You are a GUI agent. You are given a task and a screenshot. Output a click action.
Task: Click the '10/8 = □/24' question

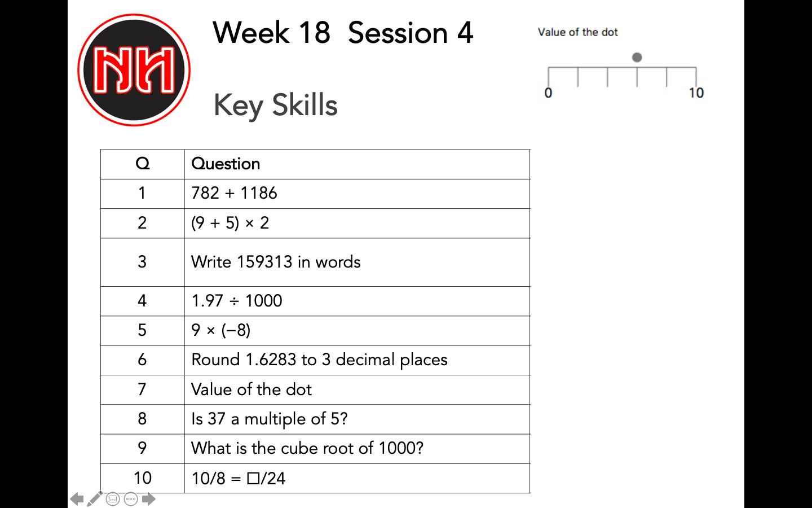(239, 479)
